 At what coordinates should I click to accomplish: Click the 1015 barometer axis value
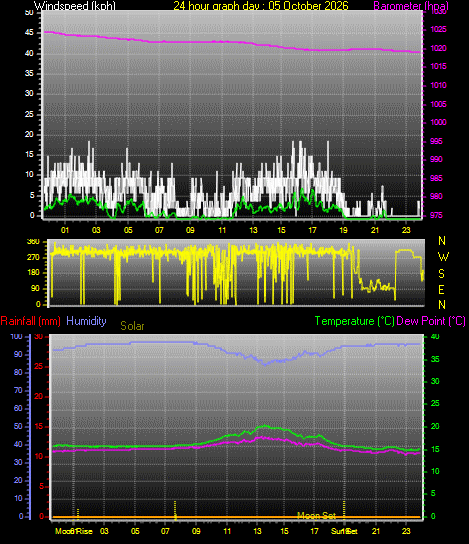[438, 66]
